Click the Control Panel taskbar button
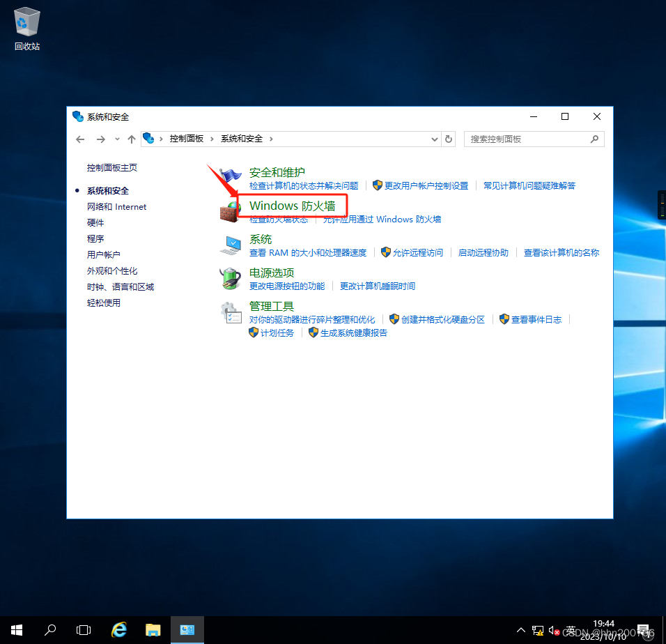Screen dimensions: 666x644 pyautogui.click(x=187, y=630)
